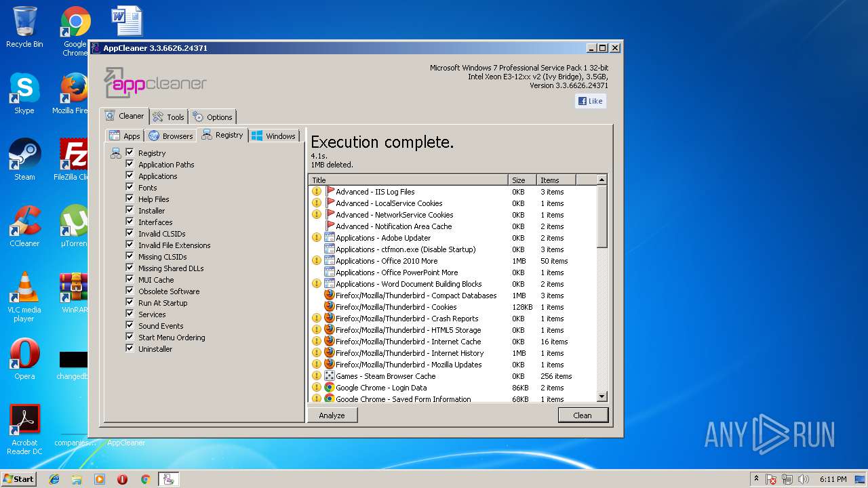This screenshot has height=488, width=868.
Task: Sort results by Items column
Action: pyautogui.click(x=556, y=180)
